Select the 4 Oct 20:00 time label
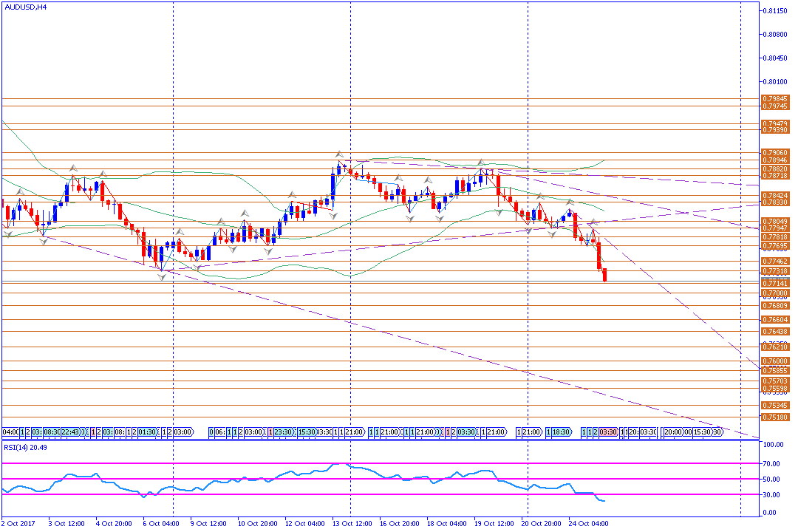The height and width of the screenshot is (532, 798). (114, 524)
